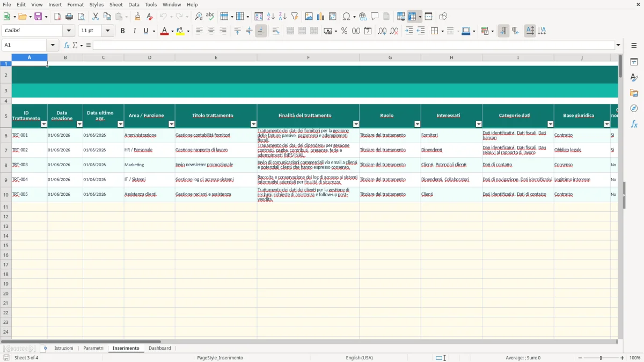Open Name Box dropdown arrow

click(53, 45)
